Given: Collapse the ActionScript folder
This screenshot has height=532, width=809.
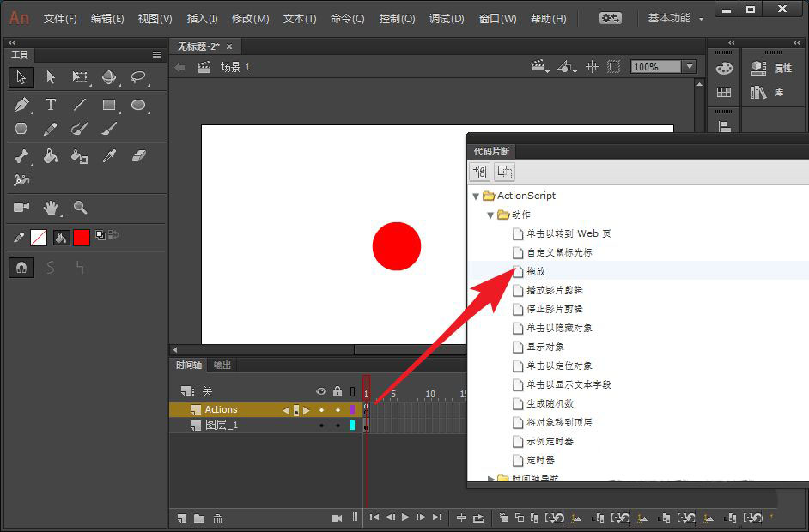Looking at the screenshot, I should point(476,196).
